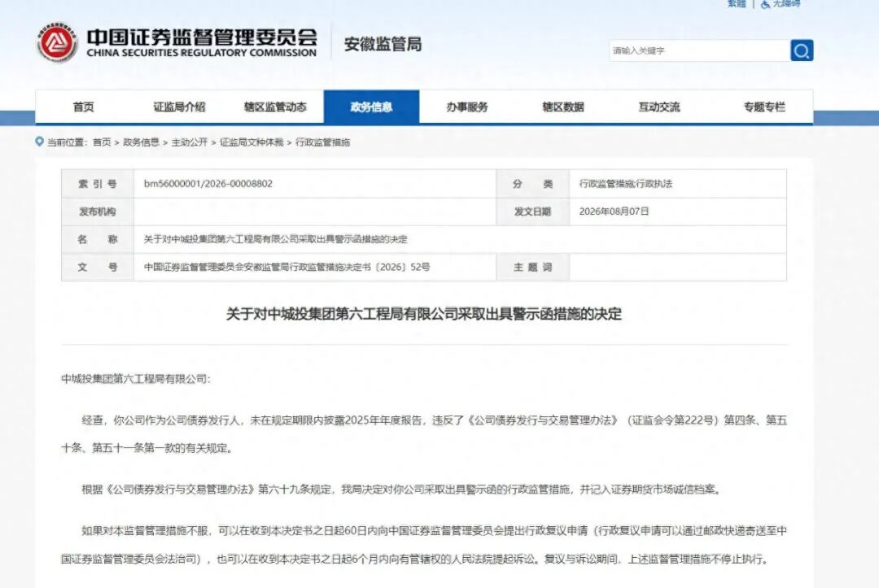Go to 首页 via breadcrumb link
This screenshot has height=588, width=879.
point(102,142)
